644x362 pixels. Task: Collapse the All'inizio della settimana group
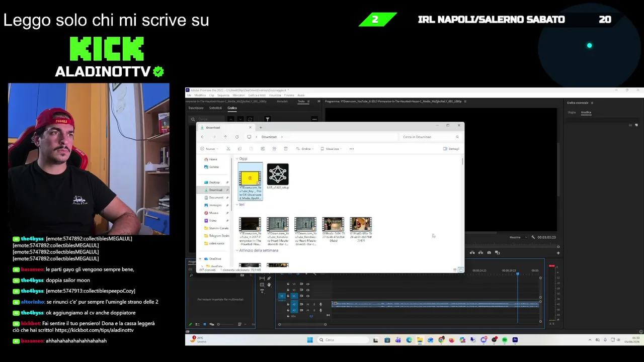click(x=237, y=250)
